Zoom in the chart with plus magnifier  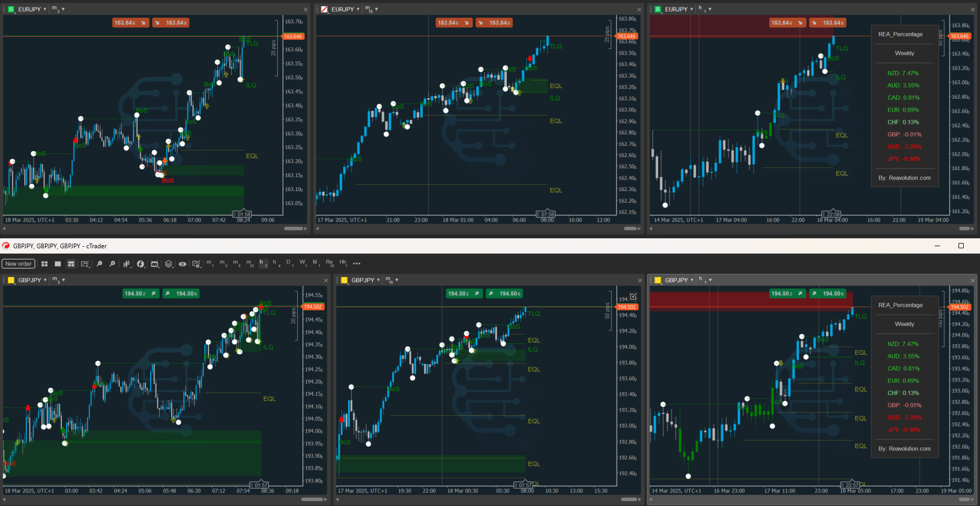pyautogui.click(x=112, y=264)
